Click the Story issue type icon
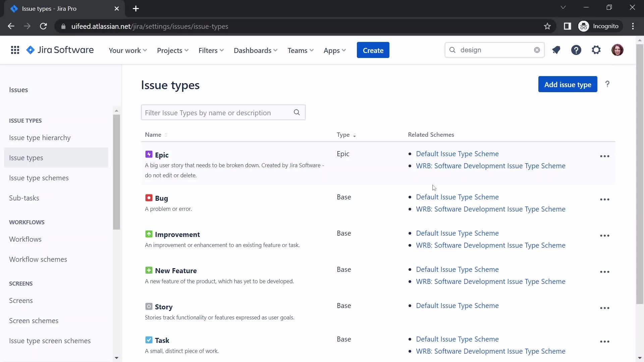Screen dimensions: 644x362 pos(149,306)
